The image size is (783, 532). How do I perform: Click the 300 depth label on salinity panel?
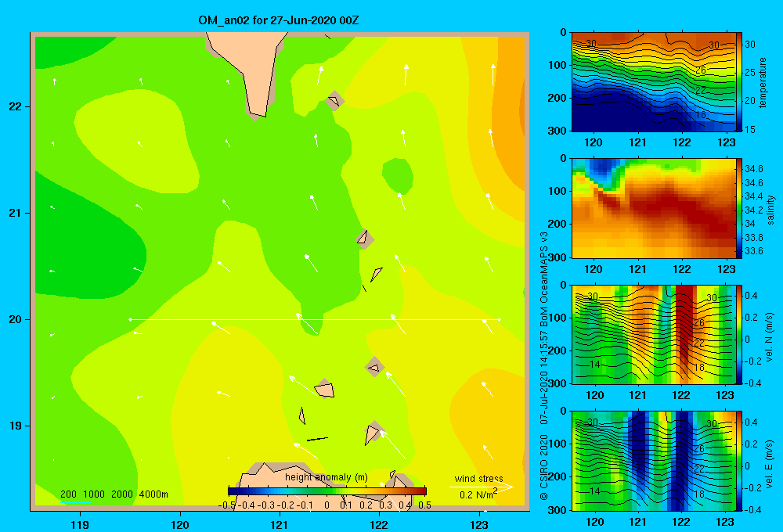click(x=557, y=257)
